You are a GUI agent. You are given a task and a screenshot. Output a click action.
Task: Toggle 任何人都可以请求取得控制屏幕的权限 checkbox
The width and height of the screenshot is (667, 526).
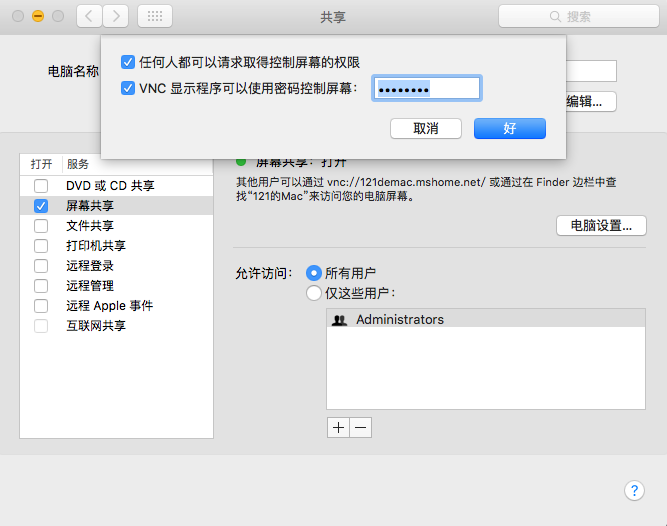(128, 62)
